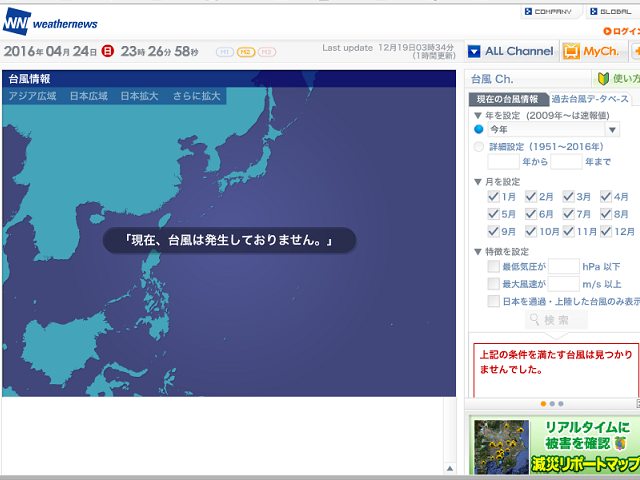
Task: Click the scroll-up arrow below map
Action: (x=450, y=468)
